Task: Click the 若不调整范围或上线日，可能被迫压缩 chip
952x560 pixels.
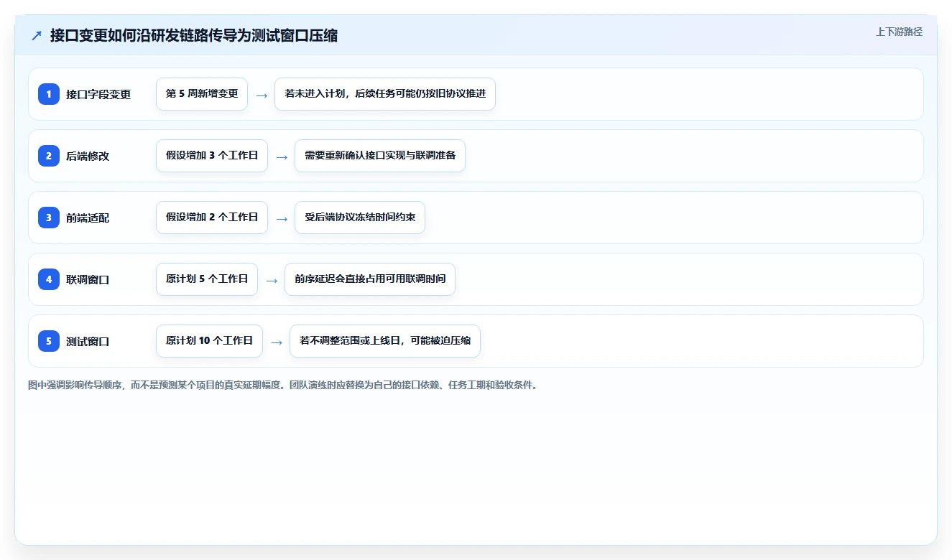Action: pyautogui.click(x=385, y=341)
